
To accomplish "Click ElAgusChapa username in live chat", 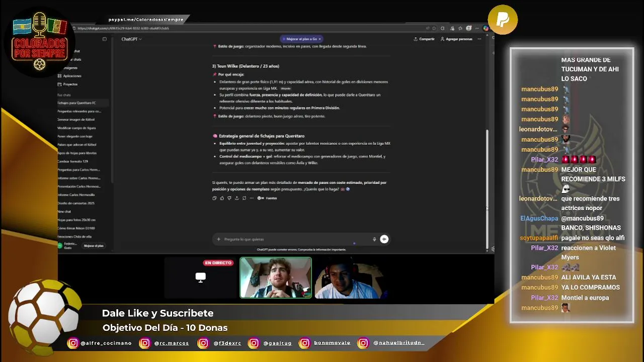I will pos(539,218).
